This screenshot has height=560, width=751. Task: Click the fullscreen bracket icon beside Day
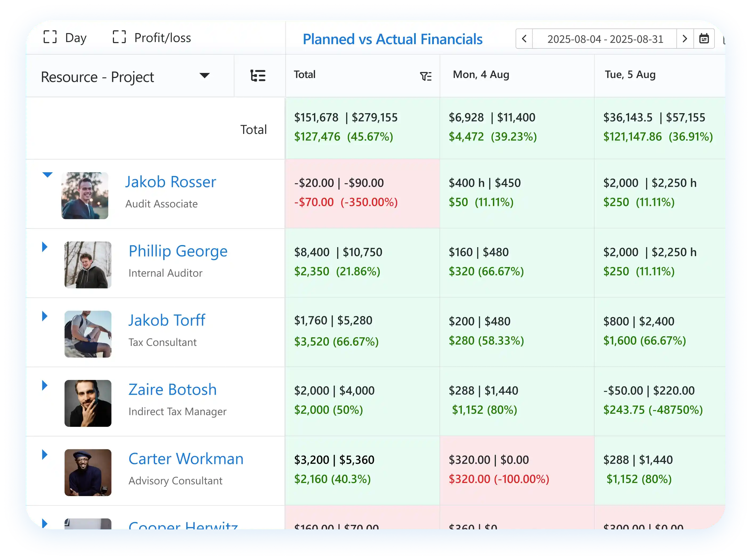click(x=50, y=37)
